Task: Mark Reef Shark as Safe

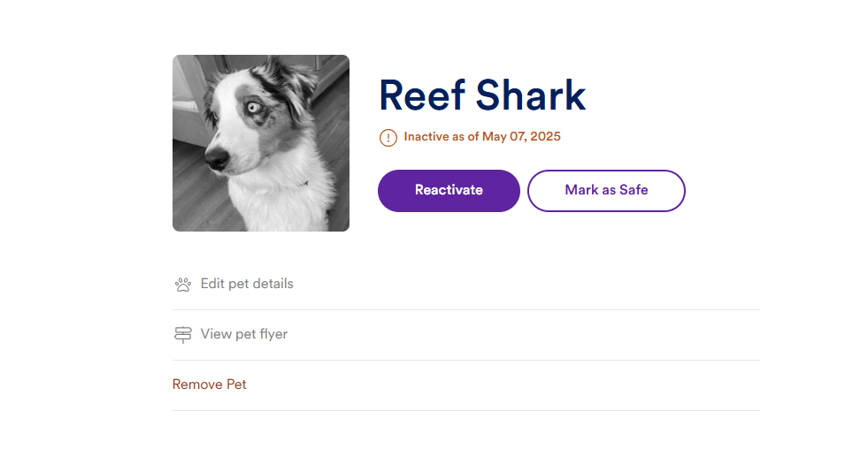Action: pos(606,191)
